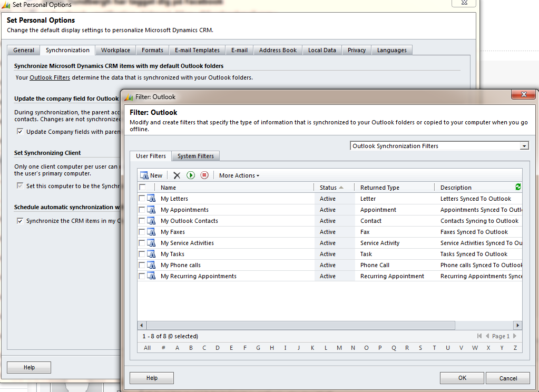Click Help in Set Personal Options window
539x392 pixels.
tap(29, 367)
